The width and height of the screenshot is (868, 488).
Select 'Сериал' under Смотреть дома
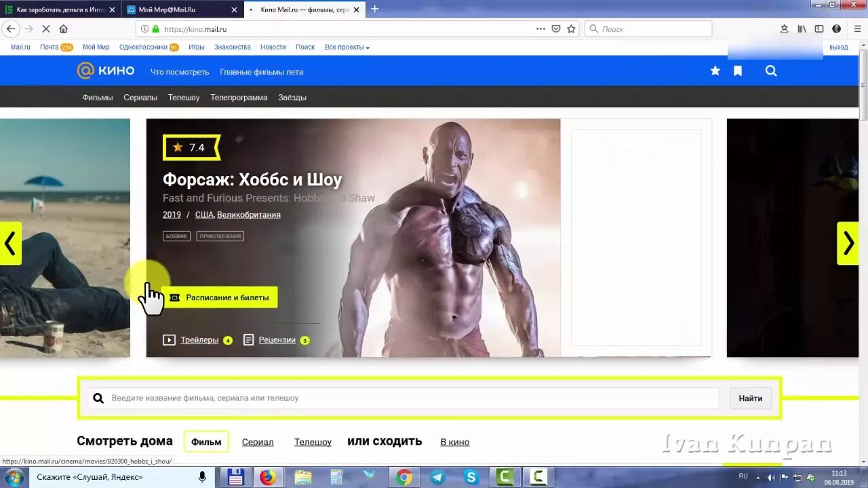[x=258, y=442]
